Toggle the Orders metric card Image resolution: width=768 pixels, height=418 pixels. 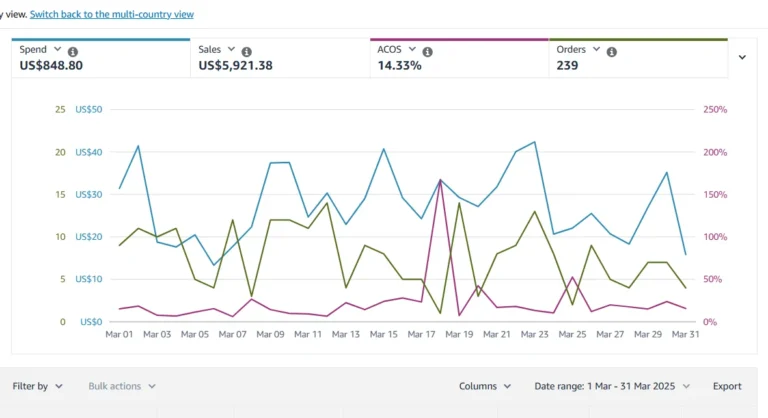638,58
